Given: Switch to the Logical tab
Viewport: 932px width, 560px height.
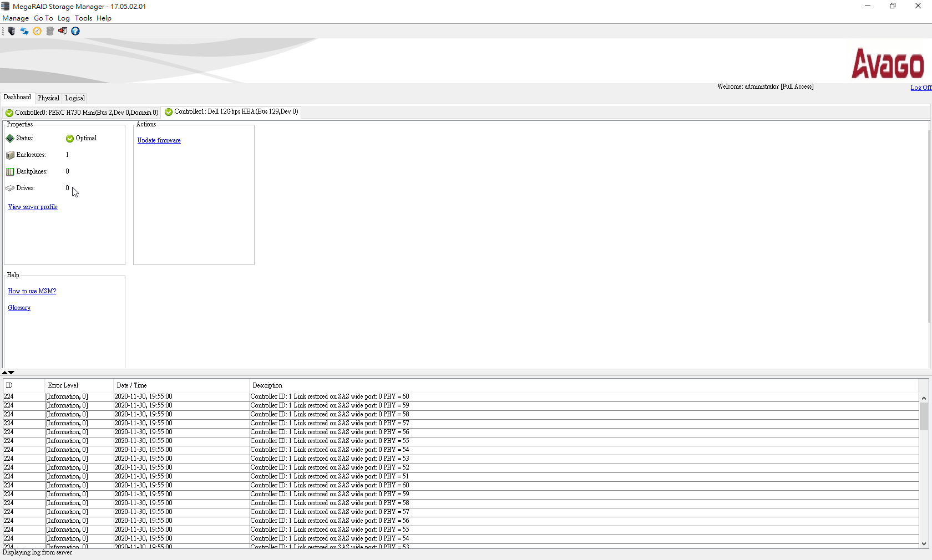Looking at the screenshot, I should (75, 98).
